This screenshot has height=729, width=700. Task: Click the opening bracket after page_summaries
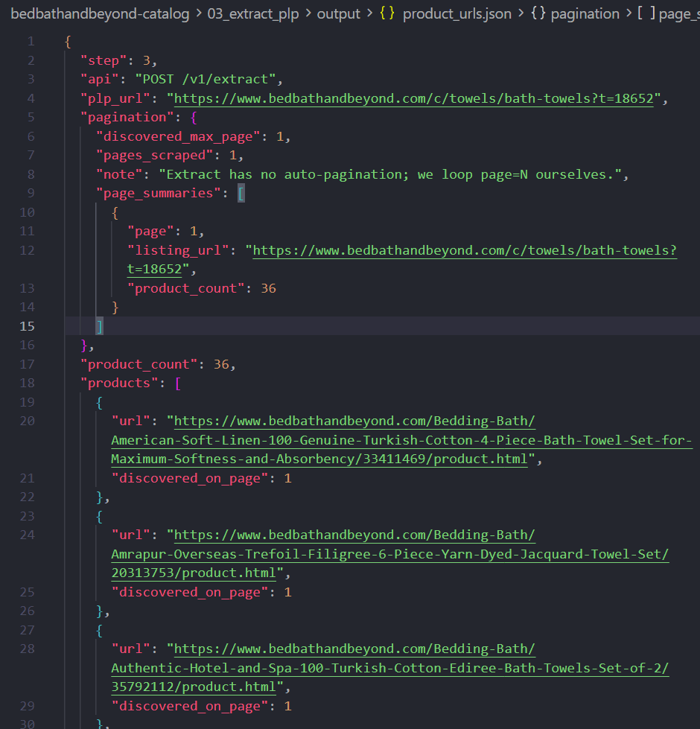click(x=241, y=194)
